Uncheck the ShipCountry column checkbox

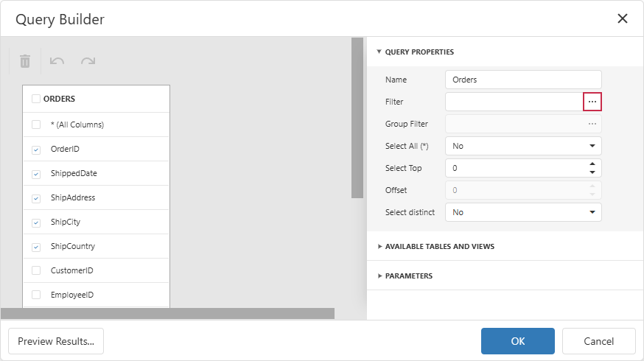point(36,247)
